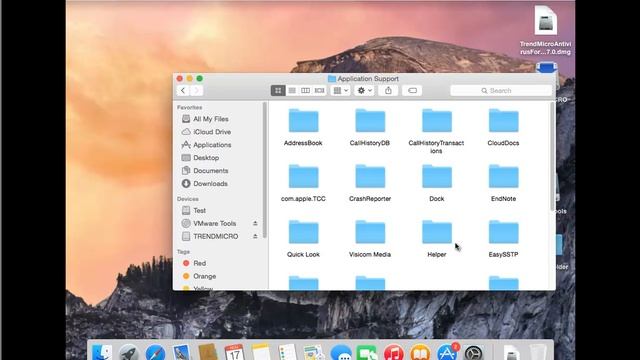Open the Arrange items dropdown

coord(340,91)
